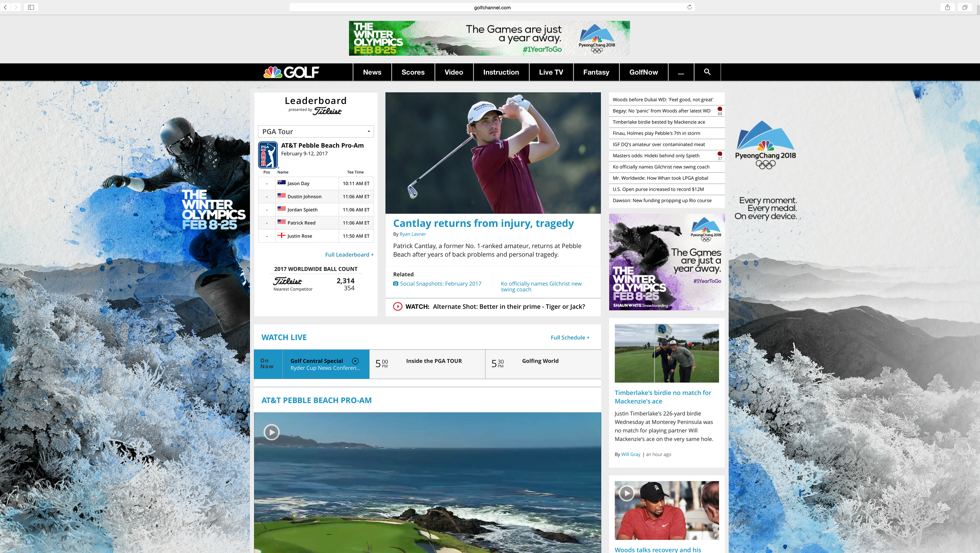Open the Live TV menu
The height and width of the screenshot is (553, 980).
[551, 72]
